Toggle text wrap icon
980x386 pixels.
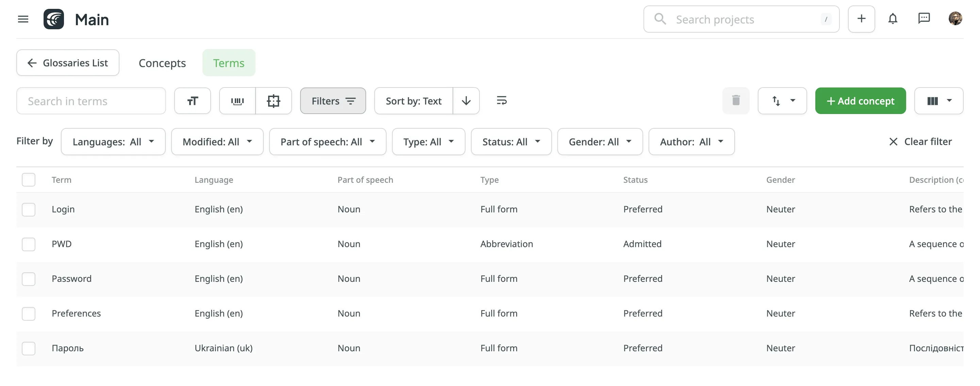[502, 101]
